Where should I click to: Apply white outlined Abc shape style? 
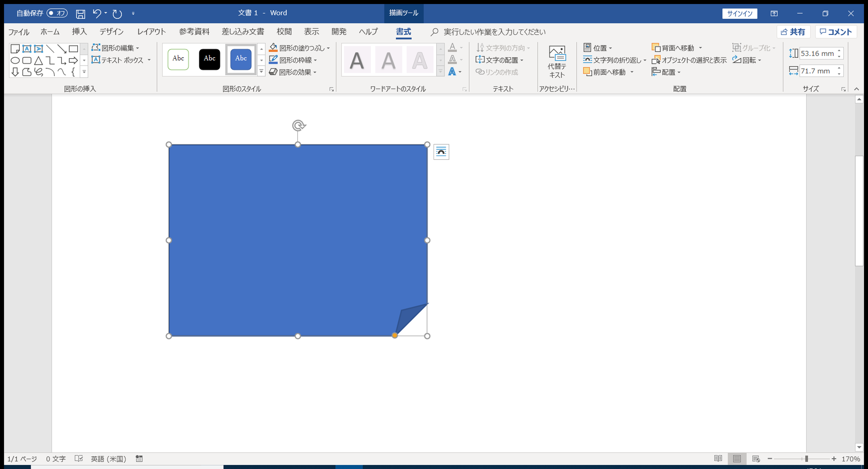click(x=178, y=59)
